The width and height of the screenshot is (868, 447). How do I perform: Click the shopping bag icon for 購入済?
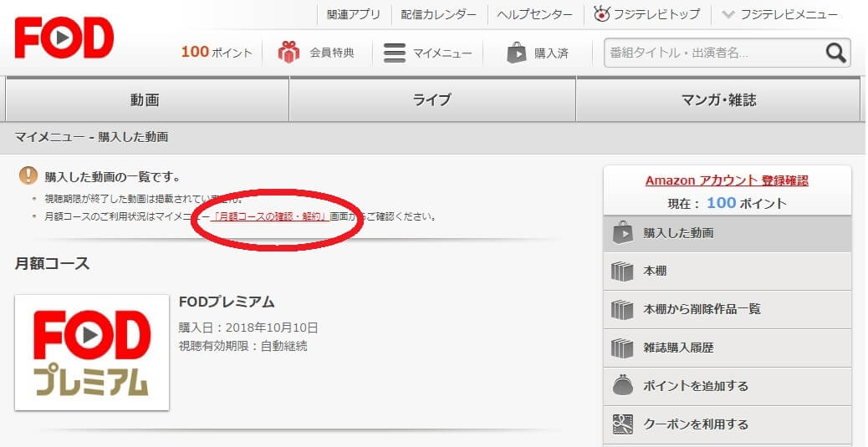[516, 53]
